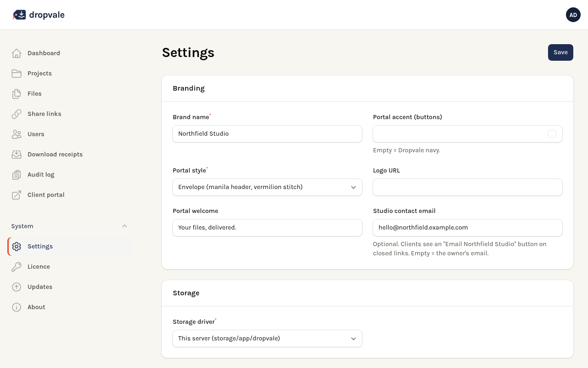Click the Users people icon
Screen dimensions: 588x368
pyautogui.click(x=17, y=134)
